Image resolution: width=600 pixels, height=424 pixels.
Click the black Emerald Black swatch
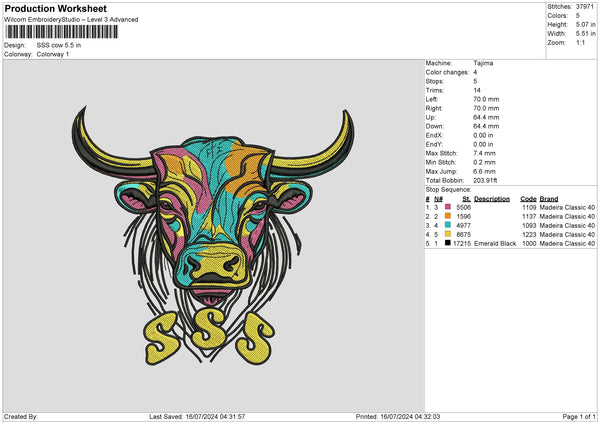(448, 243)
